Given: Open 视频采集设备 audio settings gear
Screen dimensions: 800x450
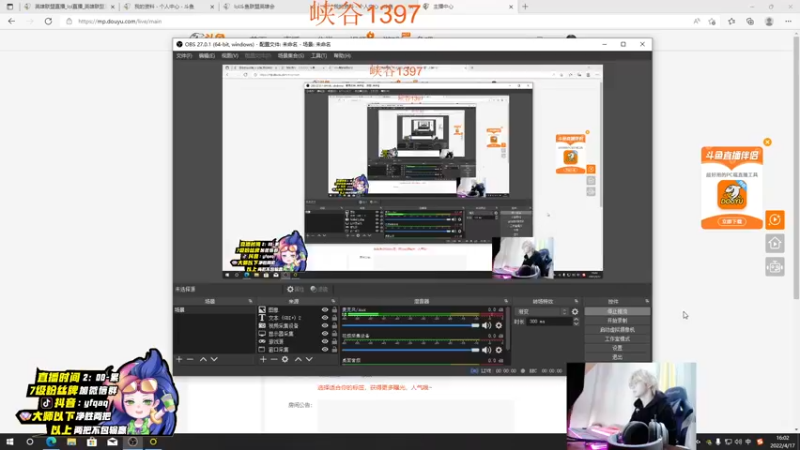Looking at the screenshot, I should [499, 350].
